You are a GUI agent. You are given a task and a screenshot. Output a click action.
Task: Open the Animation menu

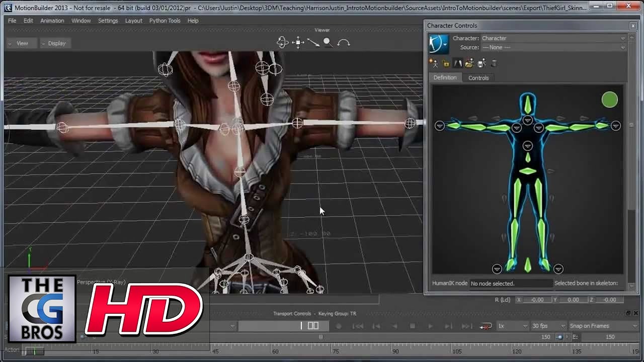tap(52, 21)
